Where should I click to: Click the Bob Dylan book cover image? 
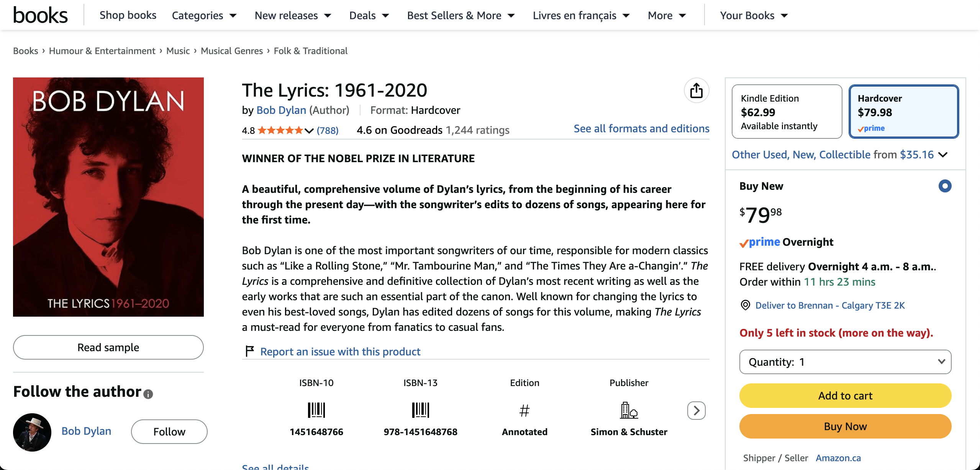pyautogui.click(x=108, y=197)
